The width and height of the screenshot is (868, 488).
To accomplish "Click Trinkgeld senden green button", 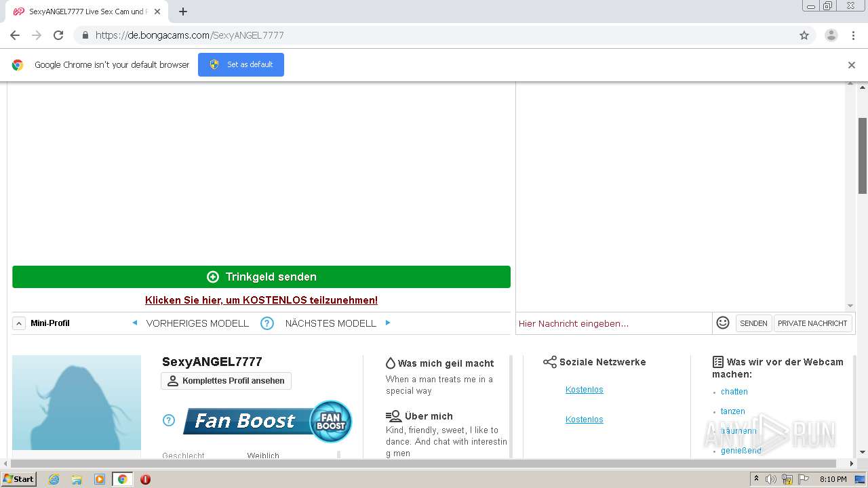I will [x=261, y=277].
